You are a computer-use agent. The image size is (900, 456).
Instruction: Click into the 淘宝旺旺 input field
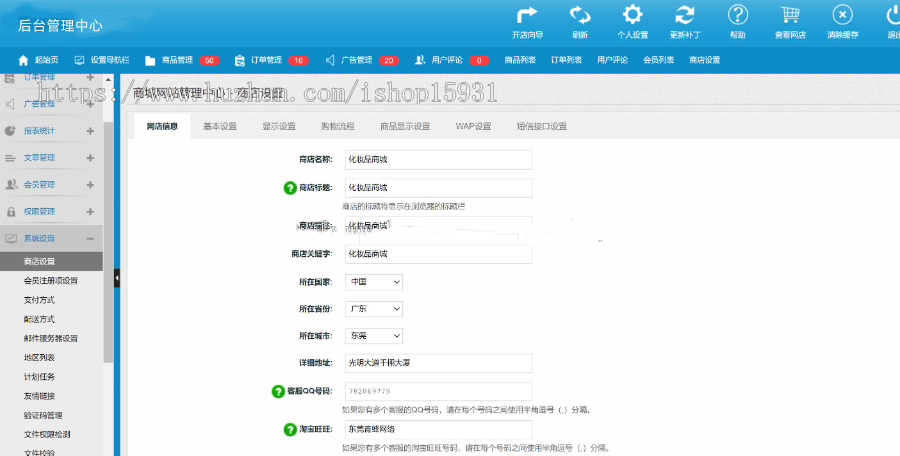[x=439, y=429]
